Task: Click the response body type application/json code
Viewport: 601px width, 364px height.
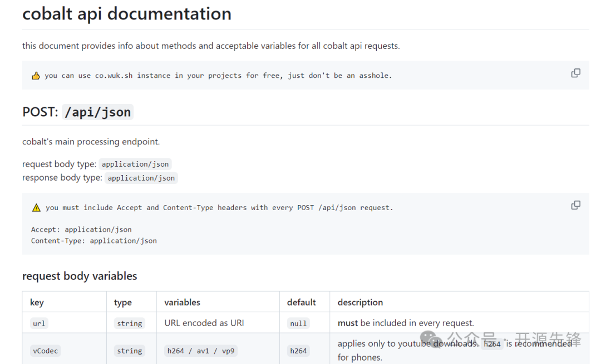Action: pos(141,178)
